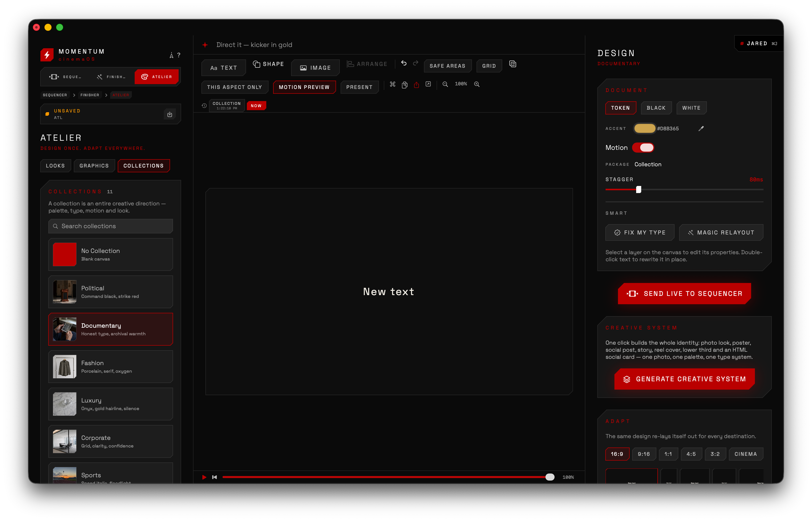Click the open-in-new-window arrow icon

tap(428, 84)
